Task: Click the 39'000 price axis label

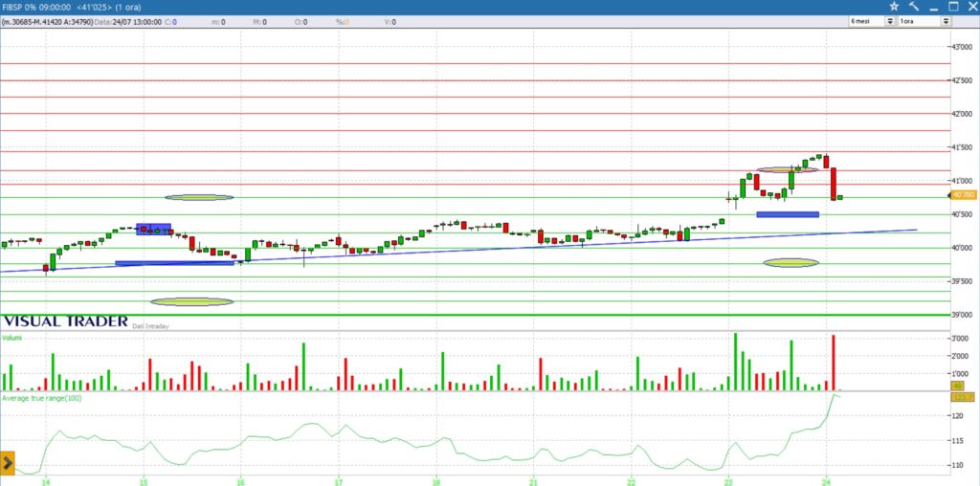Action: (963, 315)
